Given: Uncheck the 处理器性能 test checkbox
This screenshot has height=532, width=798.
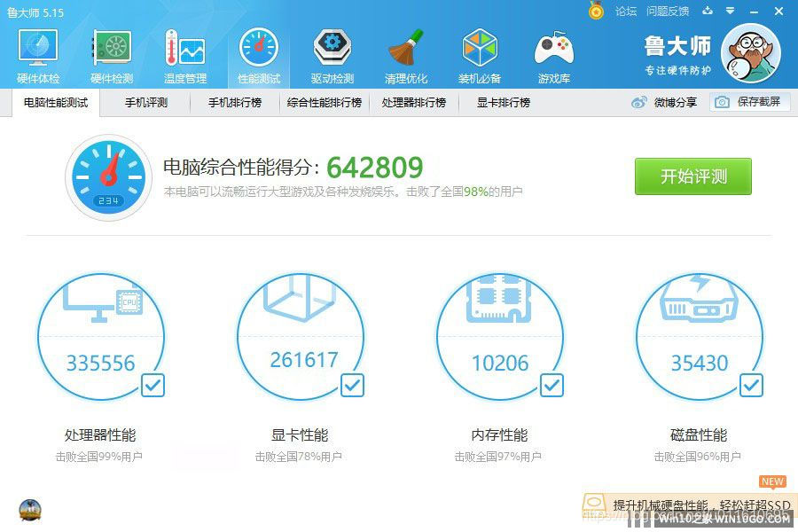Looking at the screenshot, I should pos(153,386).
